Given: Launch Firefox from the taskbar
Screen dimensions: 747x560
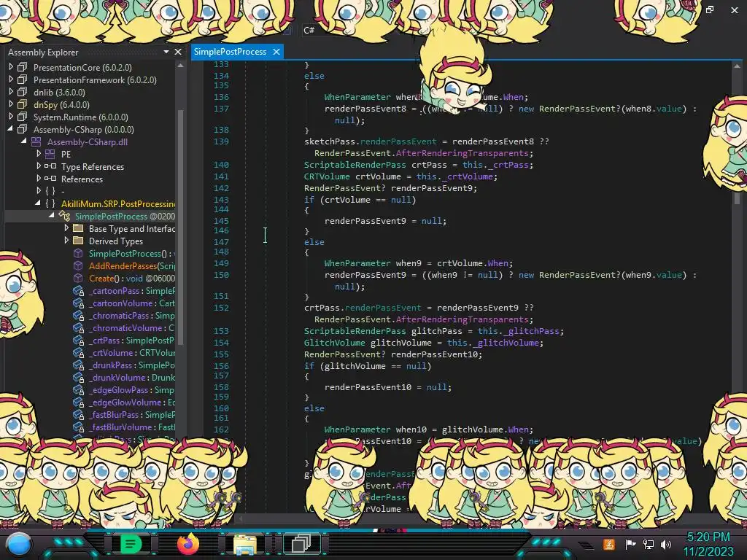Looking at the screenshot, I should point(188,544).
